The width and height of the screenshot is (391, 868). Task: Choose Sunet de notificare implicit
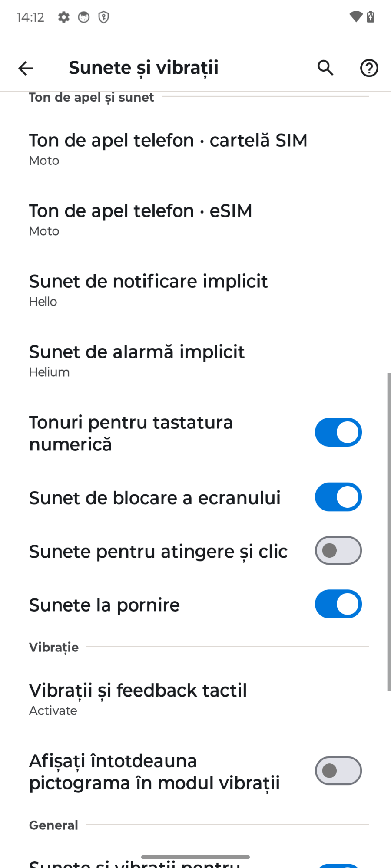148,290
